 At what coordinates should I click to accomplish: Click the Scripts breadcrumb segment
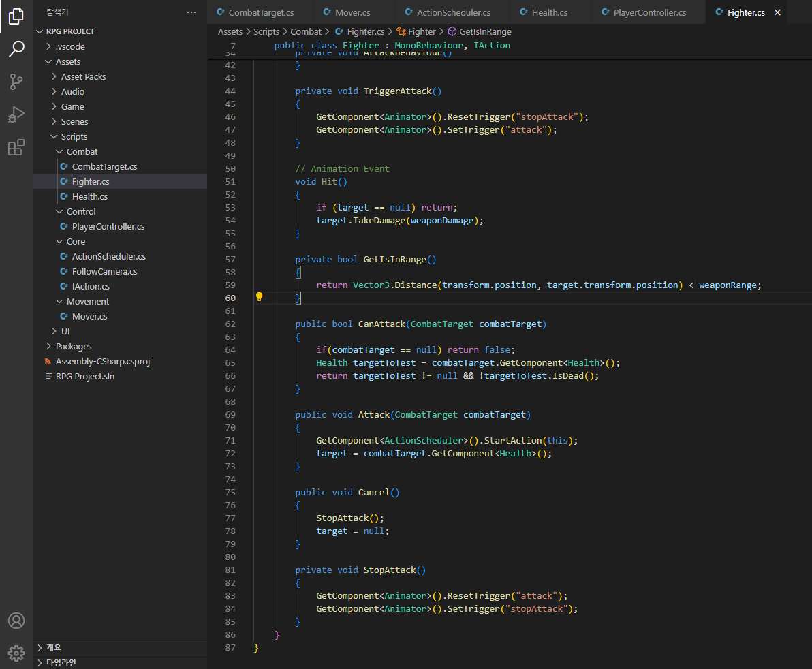(266, 31)
